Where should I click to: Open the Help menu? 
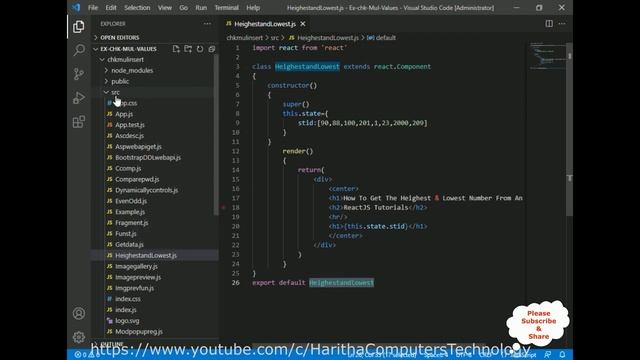[x=253, y=8]
